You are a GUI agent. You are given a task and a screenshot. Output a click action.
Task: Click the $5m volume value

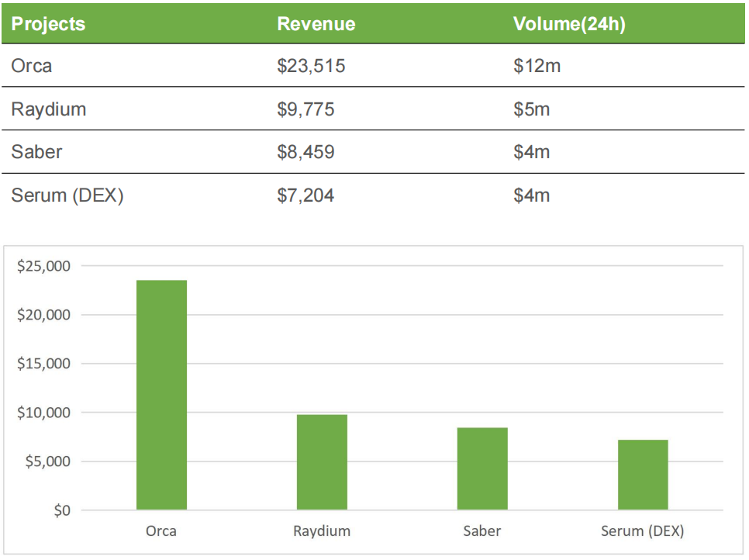[532, 109]
